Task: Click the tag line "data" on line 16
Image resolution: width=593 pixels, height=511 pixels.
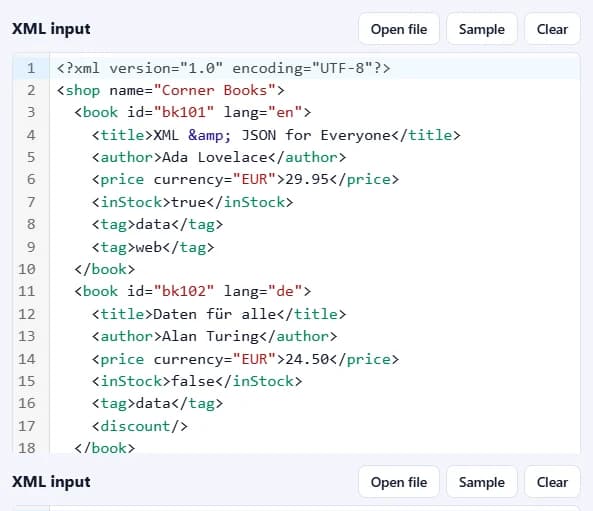Action: pos(157,403)
